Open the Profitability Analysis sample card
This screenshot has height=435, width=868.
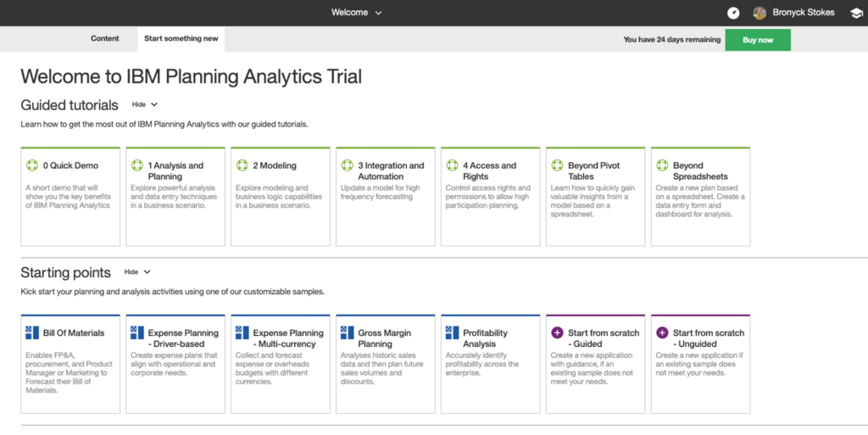click(x=491, y=364)
